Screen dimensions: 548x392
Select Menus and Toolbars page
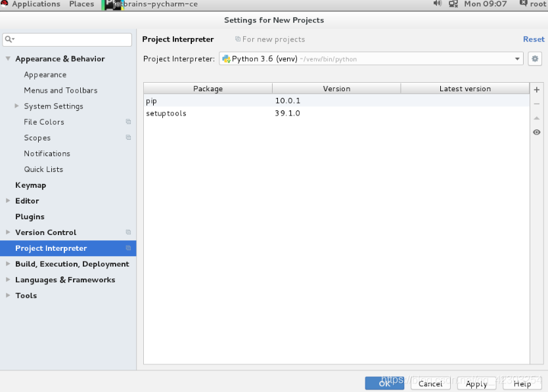coord(60,91)
